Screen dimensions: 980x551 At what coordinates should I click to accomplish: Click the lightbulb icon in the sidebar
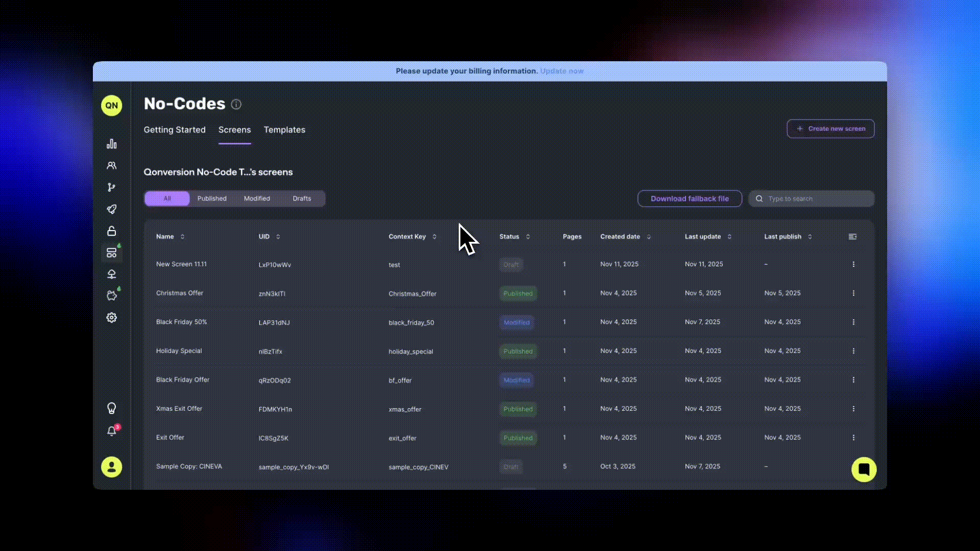click(x=111, y=408)
